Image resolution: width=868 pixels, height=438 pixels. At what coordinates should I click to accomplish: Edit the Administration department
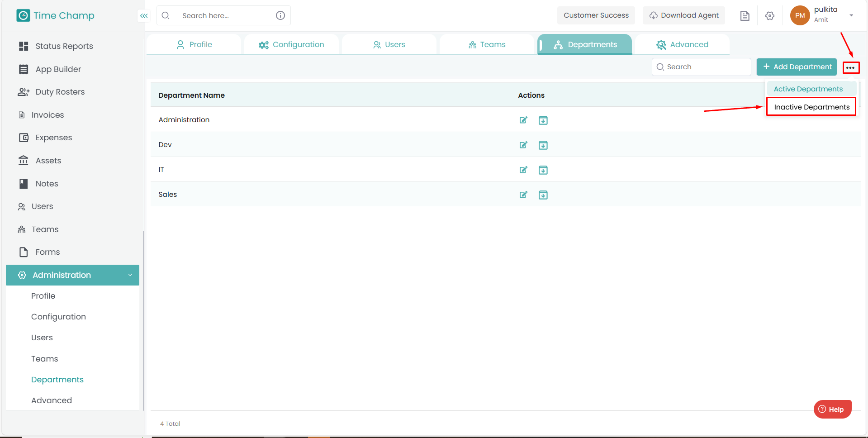pyautogui.click(x=523, y=120)
